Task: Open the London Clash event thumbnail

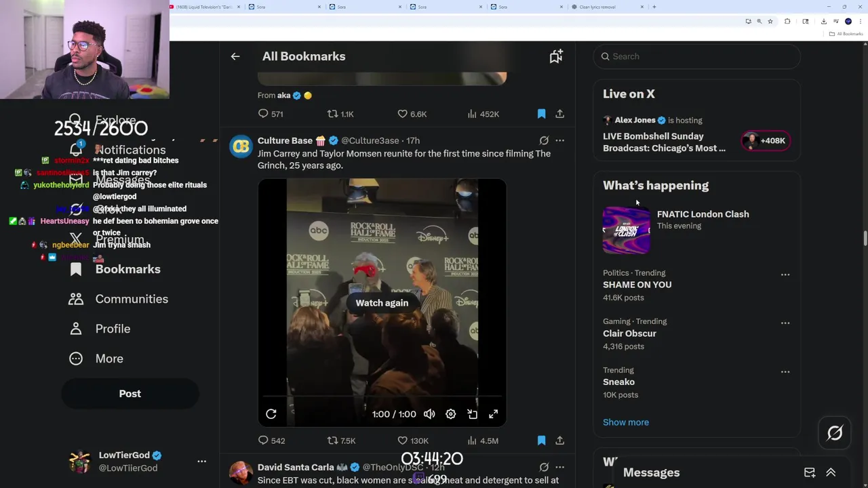Action: click(x=627, y=230)
